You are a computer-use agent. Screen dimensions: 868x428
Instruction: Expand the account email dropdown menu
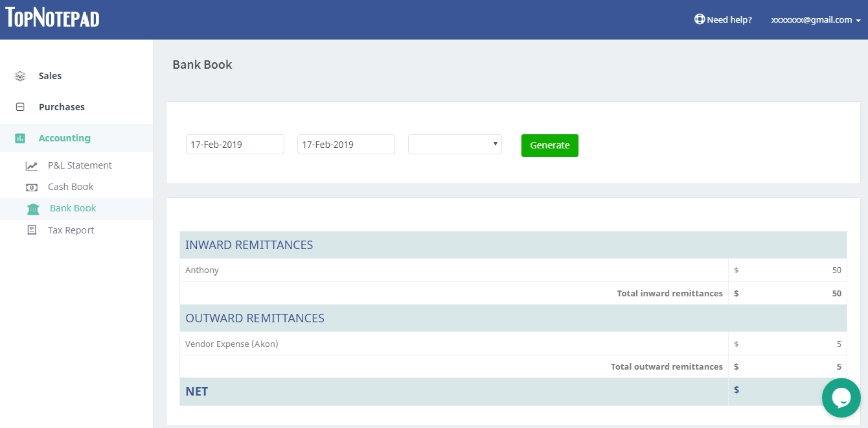[x=816, y=20]
